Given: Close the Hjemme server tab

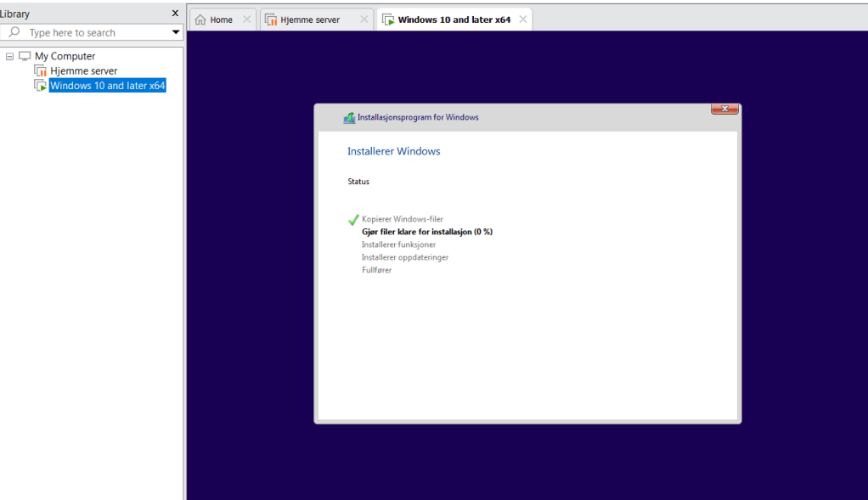Looking at the screenshot, I should point(364,20).
